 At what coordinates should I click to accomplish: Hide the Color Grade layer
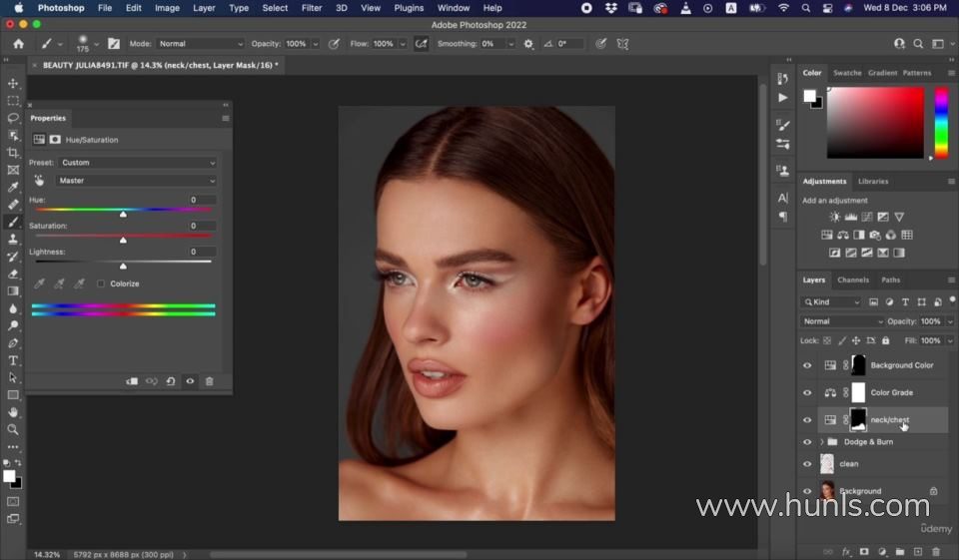807,393
